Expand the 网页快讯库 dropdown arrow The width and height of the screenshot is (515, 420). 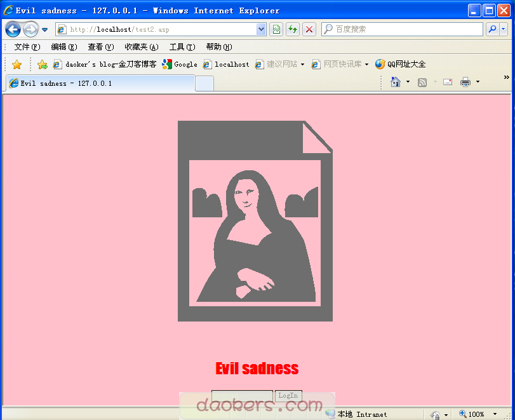tap(366, 64)
